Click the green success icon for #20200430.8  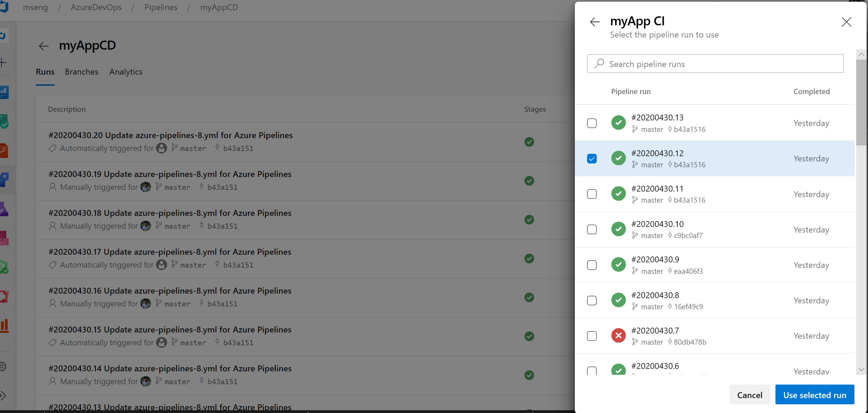(618, 300)
